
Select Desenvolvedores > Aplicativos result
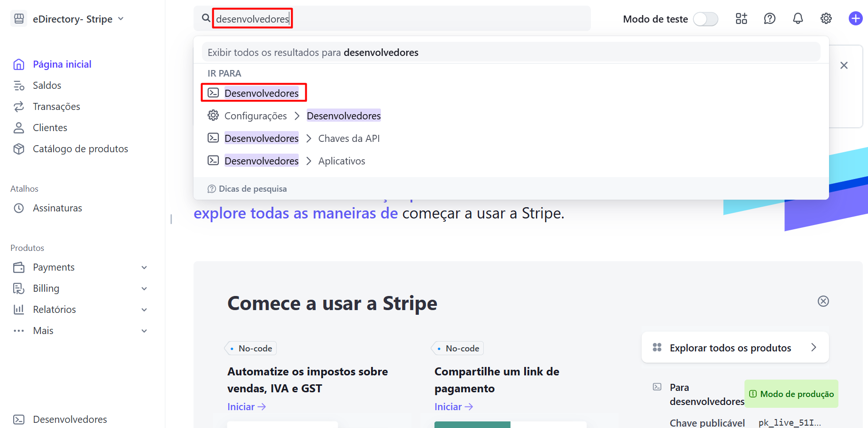coord(287,161)
